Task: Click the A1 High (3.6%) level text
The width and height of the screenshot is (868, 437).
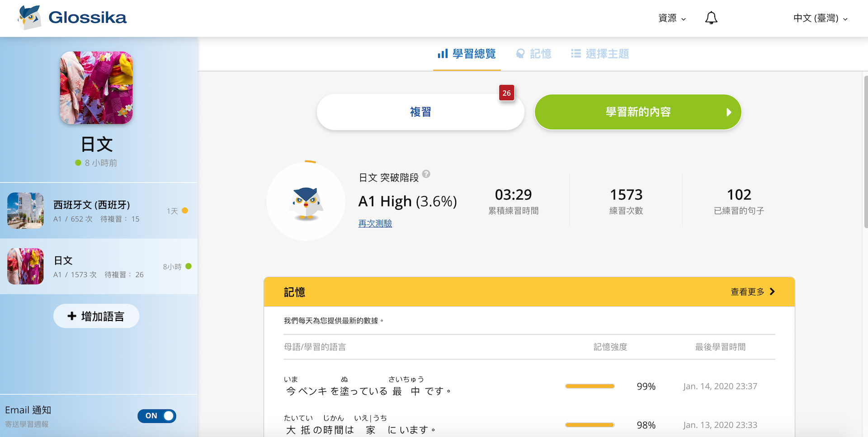Action: pos(408,202)
